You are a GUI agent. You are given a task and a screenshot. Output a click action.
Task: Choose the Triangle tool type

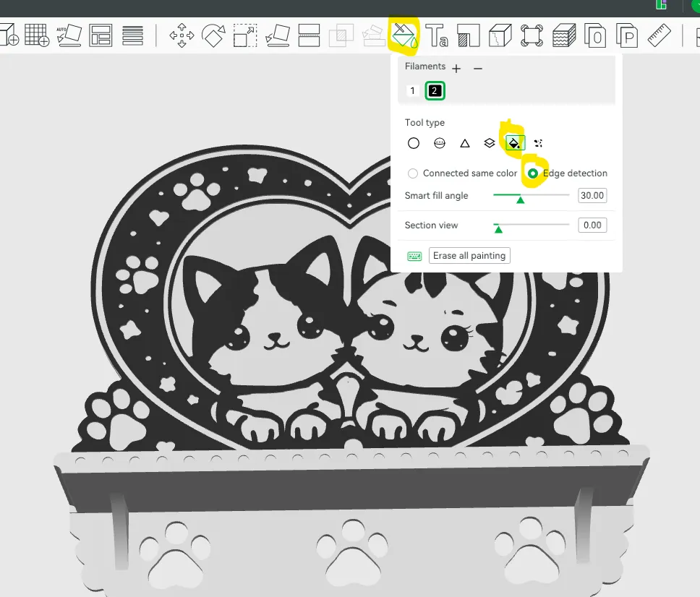point(465,143)
